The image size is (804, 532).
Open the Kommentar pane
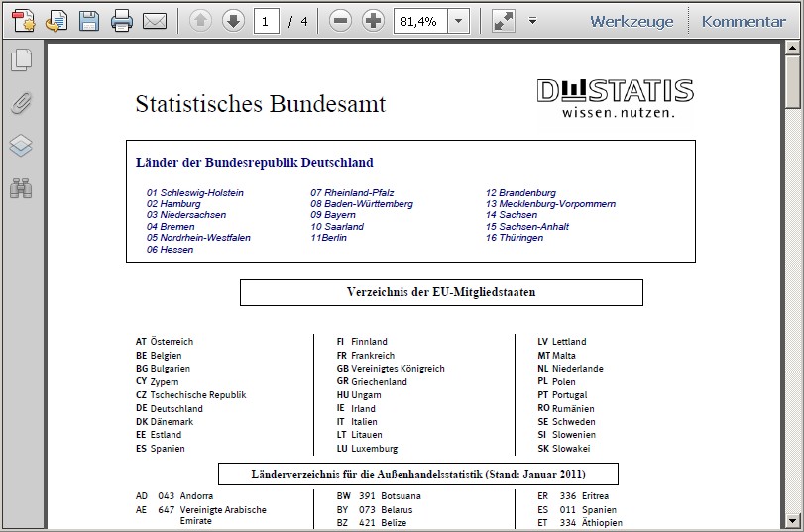coord(744,21)
